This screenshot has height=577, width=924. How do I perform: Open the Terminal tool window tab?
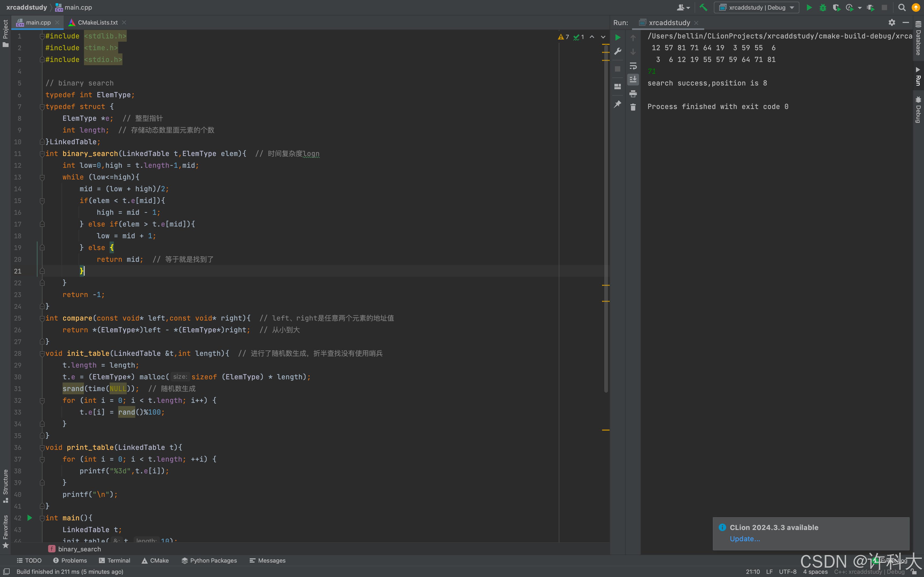[x=114, y=560]
